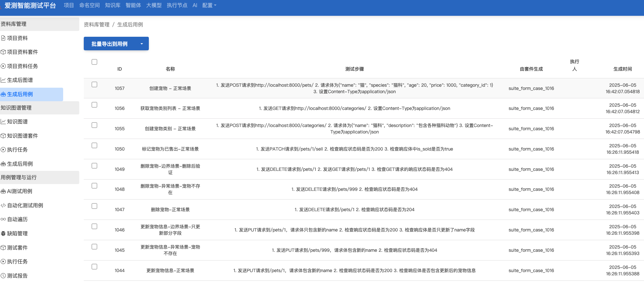Click suite_form_case_1016 in row 1057

(531, 88)
